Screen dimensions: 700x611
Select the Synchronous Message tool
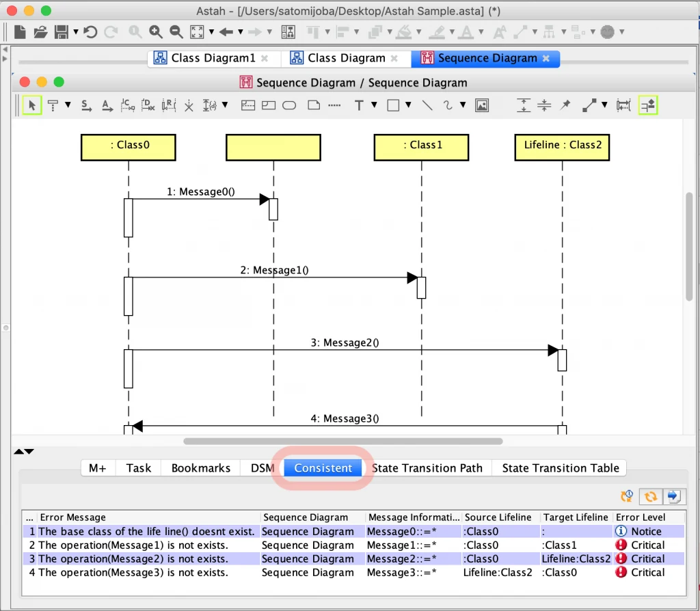click(86, 105)
